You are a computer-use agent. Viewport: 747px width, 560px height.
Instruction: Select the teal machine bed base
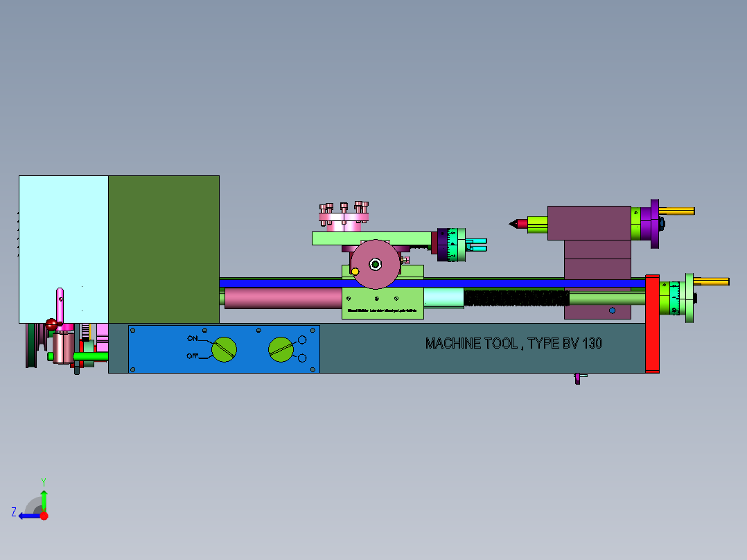pyautogui.click(x=482, y=349)
